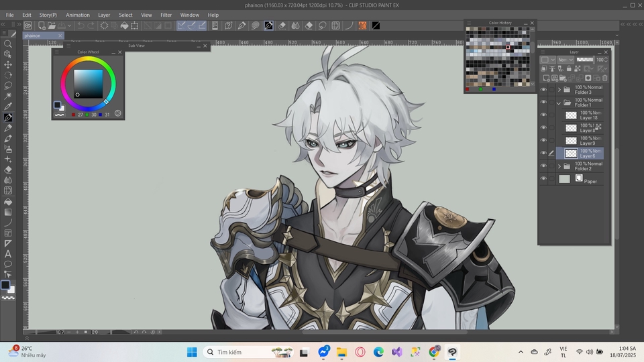Open the Filter menu
Viewport: 644px width, 362px height.
(x=166, y=15)
